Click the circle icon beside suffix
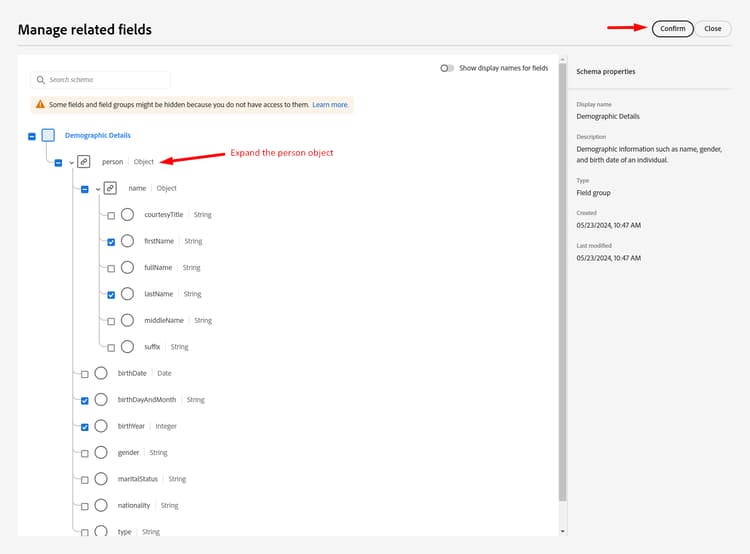 [127, 346]
